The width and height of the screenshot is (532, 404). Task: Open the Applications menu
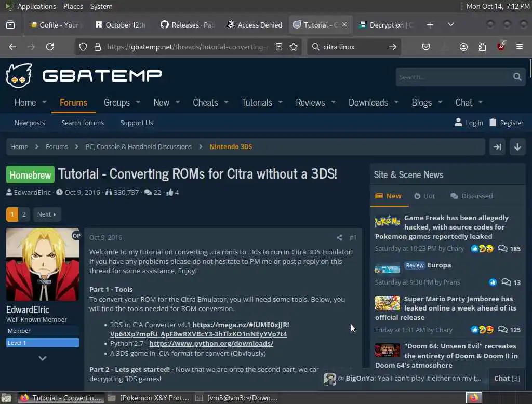coord(37,6)
